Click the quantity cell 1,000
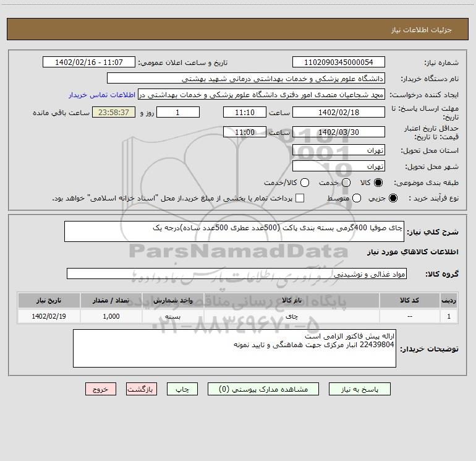 point(111,316)
